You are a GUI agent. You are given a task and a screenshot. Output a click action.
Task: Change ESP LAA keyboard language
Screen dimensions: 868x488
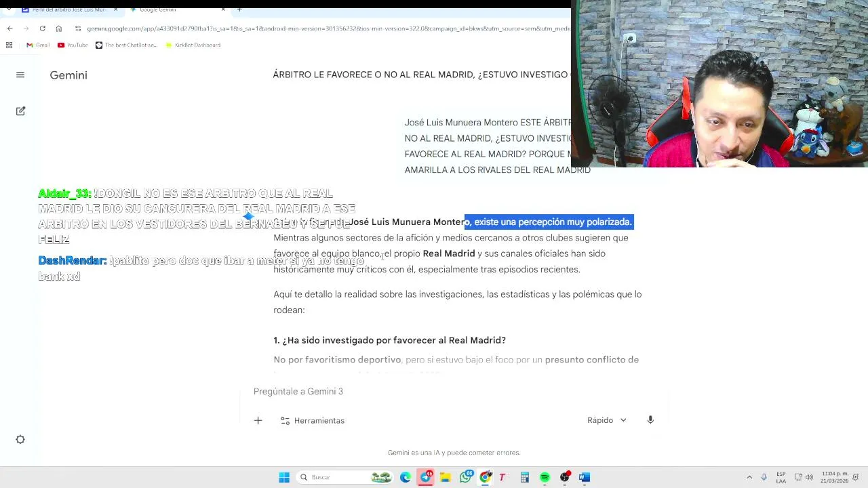click(781, 477)
